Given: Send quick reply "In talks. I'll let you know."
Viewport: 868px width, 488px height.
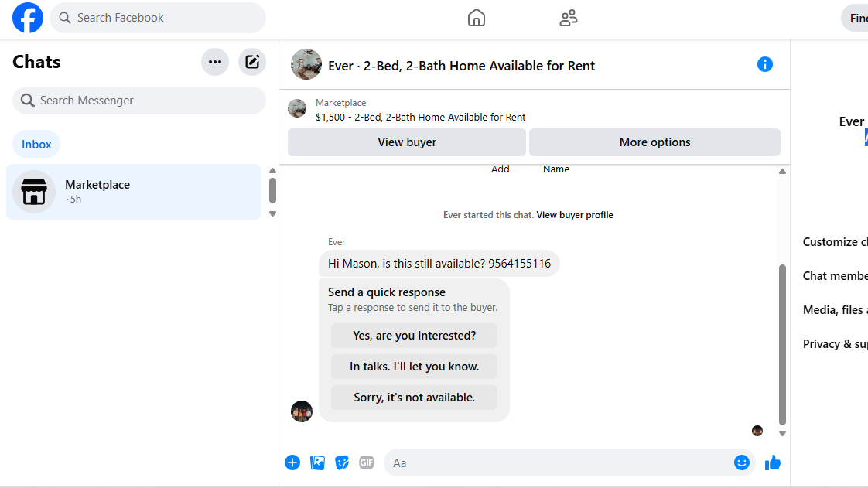Looking at the screenshot, I should coord(414,367).
